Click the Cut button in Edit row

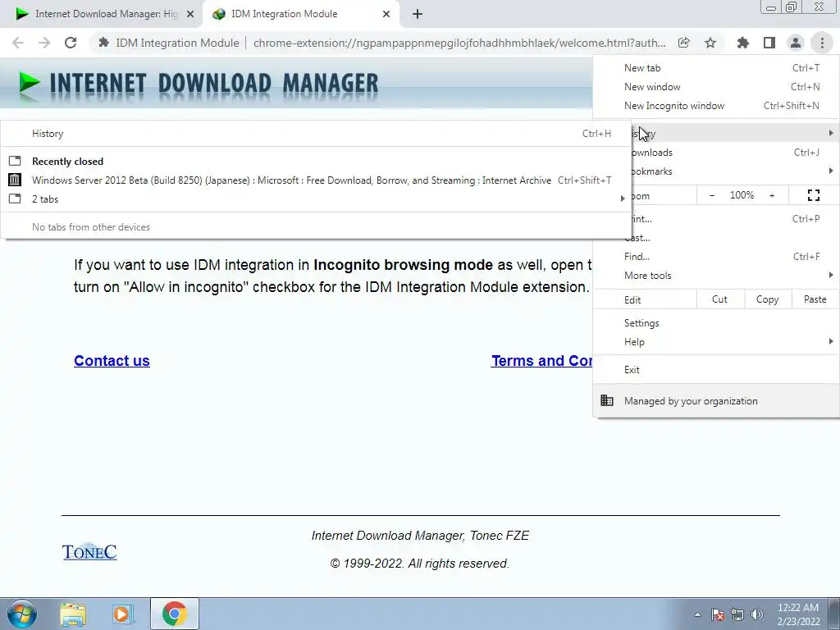point(720,299)
